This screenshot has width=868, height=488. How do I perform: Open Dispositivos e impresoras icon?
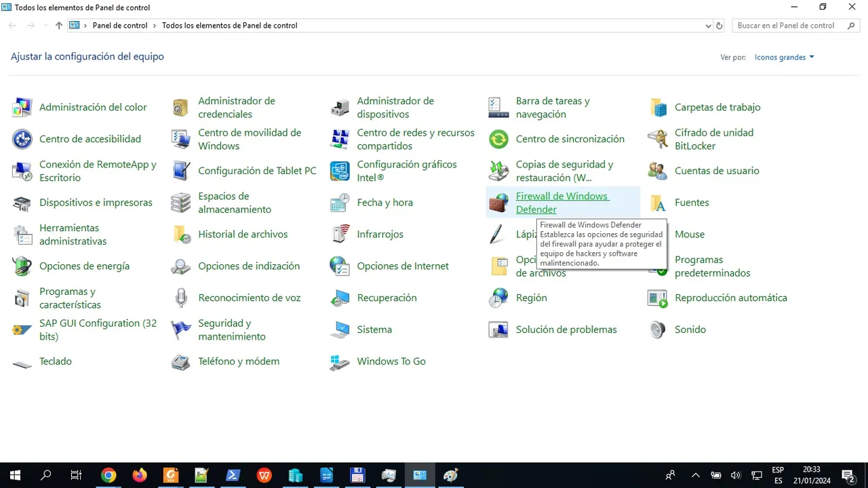(x=22, y=203)
